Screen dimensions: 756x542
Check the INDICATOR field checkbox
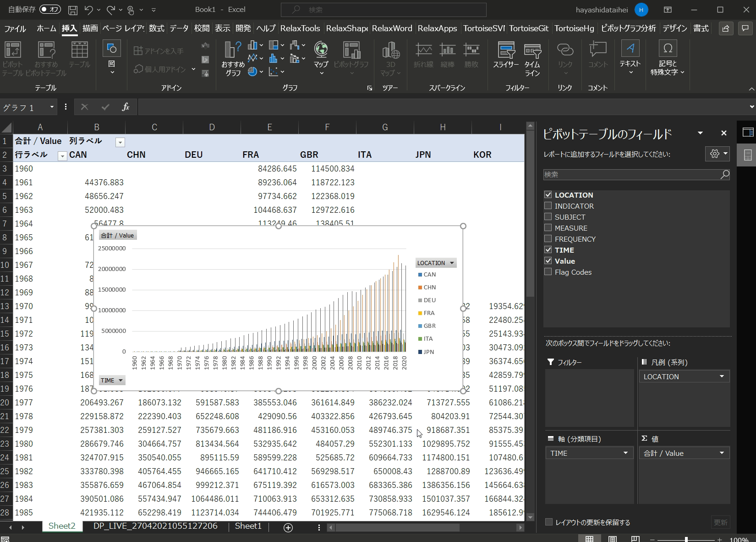click(548, 206)
